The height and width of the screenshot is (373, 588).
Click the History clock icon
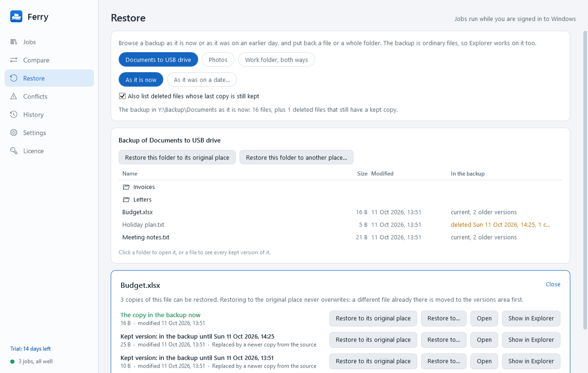point(14,114)
